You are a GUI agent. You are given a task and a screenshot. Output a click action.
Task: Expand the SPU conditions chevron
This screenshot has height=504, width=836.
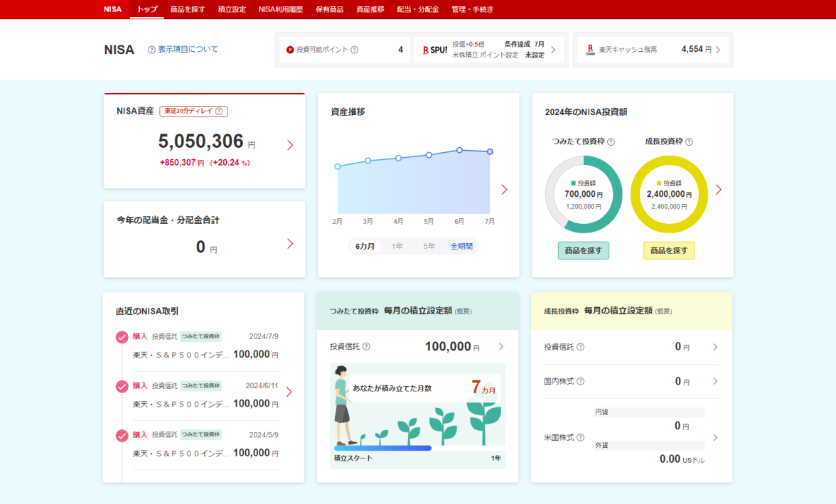553,50
